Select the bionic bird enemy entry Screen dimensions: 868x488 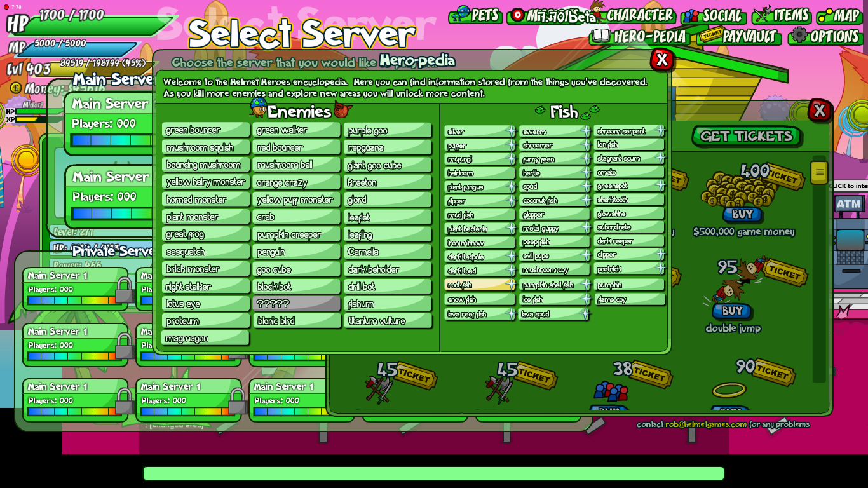pyautogui.click(x=296, y=321)
